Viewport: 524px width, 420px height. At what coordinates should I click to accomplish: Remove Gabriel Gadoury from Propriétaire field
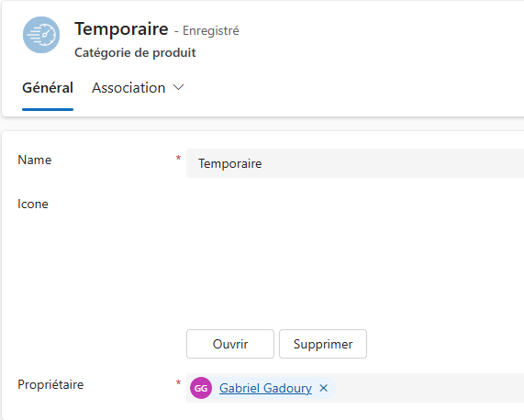[323, 388]
